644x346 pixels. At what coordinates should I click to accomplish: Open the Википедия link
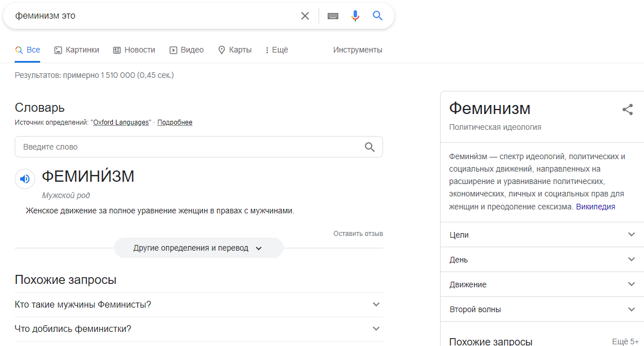[595, 207]
